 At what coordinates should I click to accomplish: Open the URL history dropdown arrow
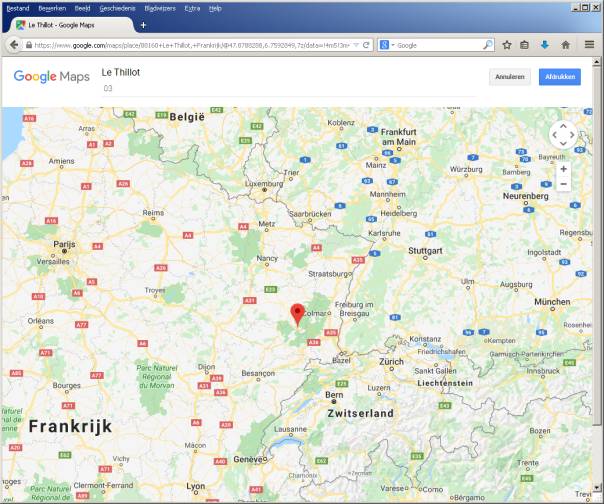point(356,45)
